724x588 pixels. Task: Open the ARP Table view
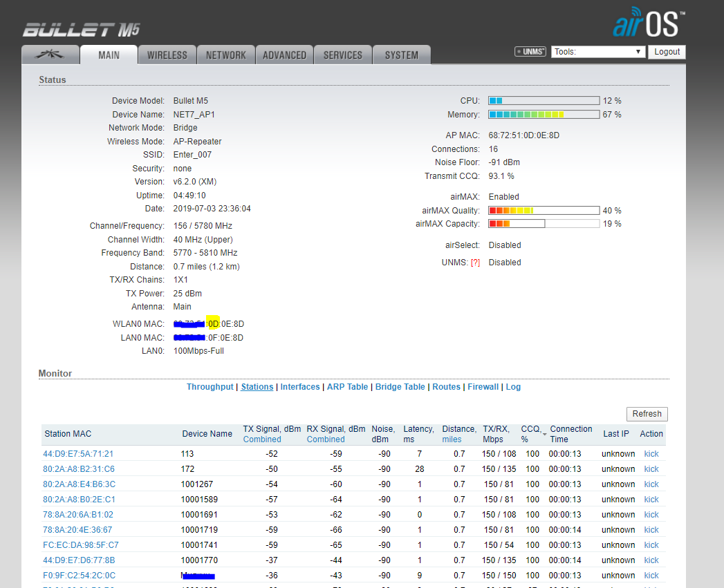pos(347,387)
